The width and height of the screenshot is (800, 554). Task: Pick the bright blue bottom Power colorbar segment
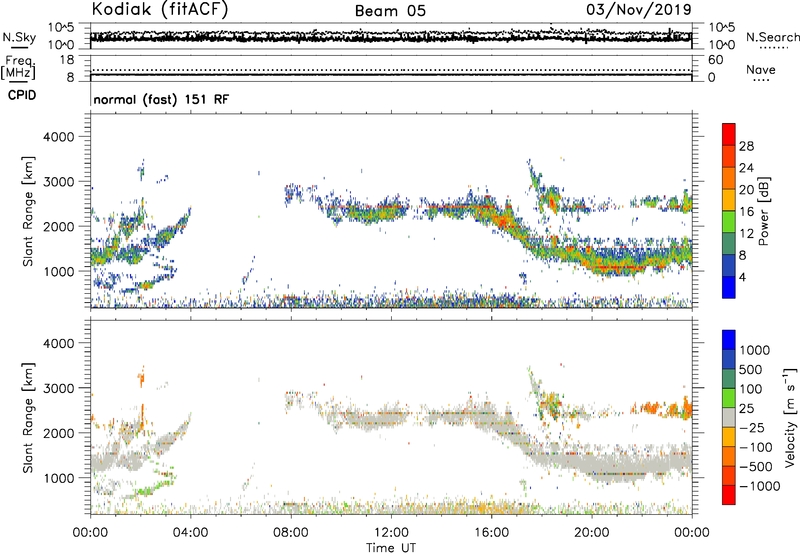pos(729,287)
